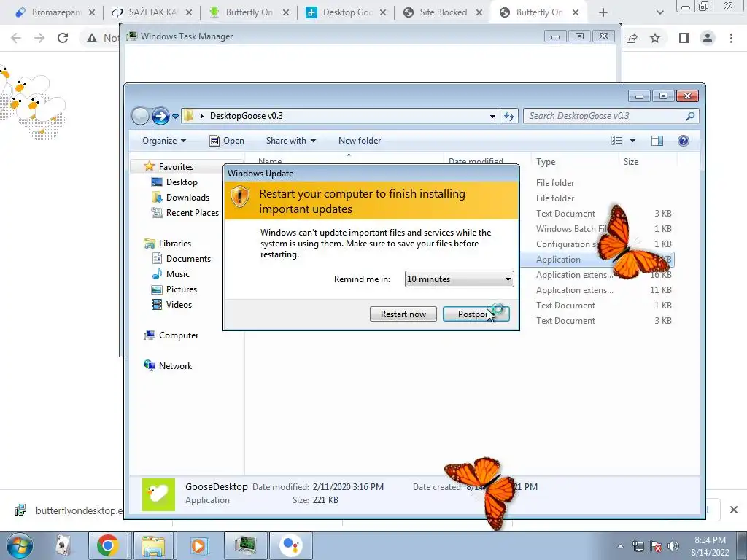Toggle the Chrome side panel icon

(684, 38)
